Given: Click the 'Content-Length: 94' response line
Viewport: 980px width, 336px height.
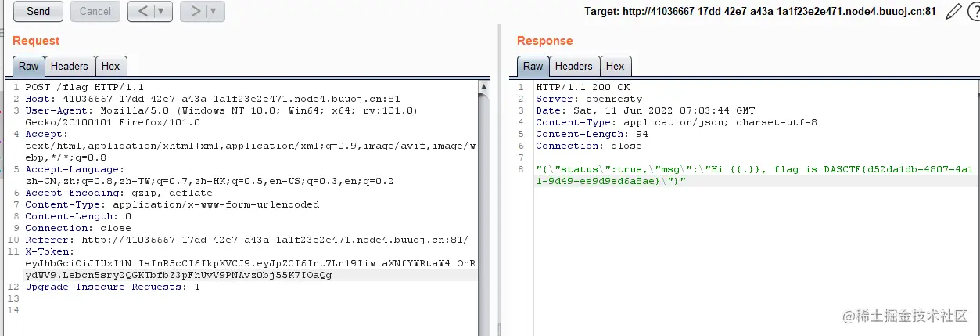Looking at the screenshot, I should [x=592, y=134].
